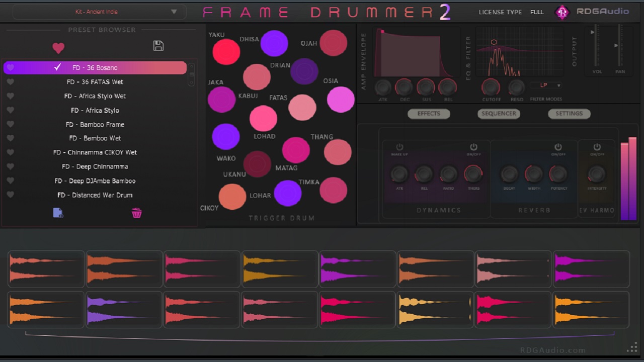Click the CUTOFF knob
Image resolution: width=644 pixels, height=362 pixels.
pyautogui.click(x=491, y=87)
